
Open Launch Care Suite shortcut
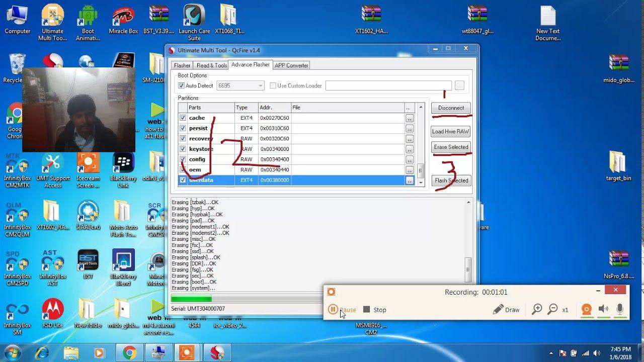194,23
